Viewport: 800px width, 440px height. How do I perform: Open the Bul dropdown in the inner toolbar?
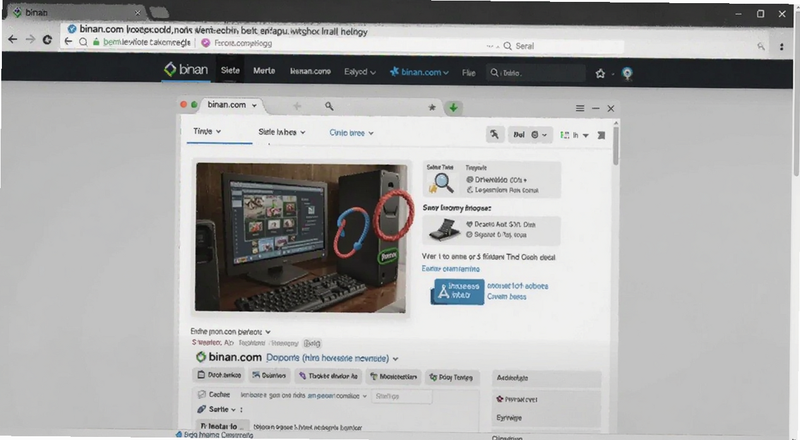click(531, 135)
